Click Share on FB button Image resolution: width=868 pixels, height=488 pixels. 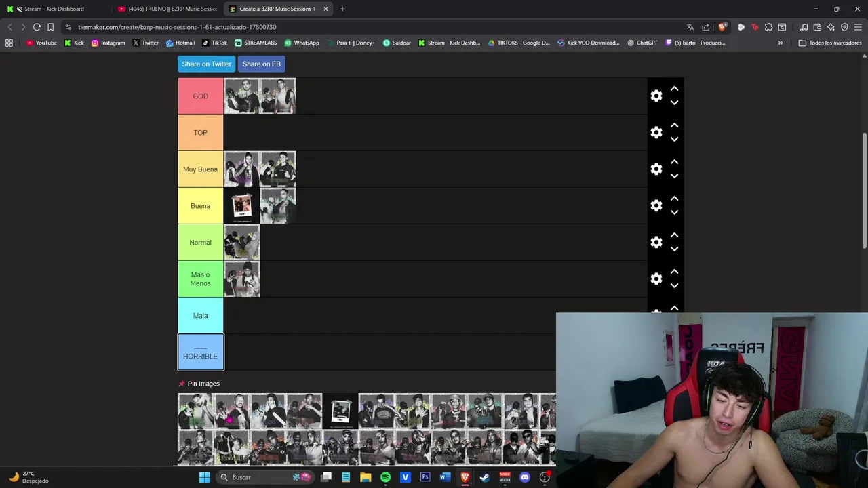[261, 64]
